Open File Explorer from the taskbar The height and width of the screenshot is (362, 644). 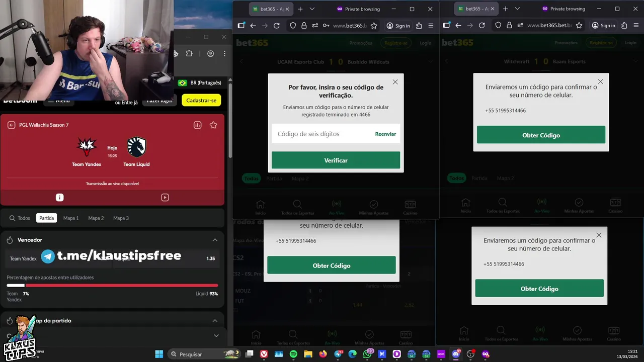click(x=308, y=354)
